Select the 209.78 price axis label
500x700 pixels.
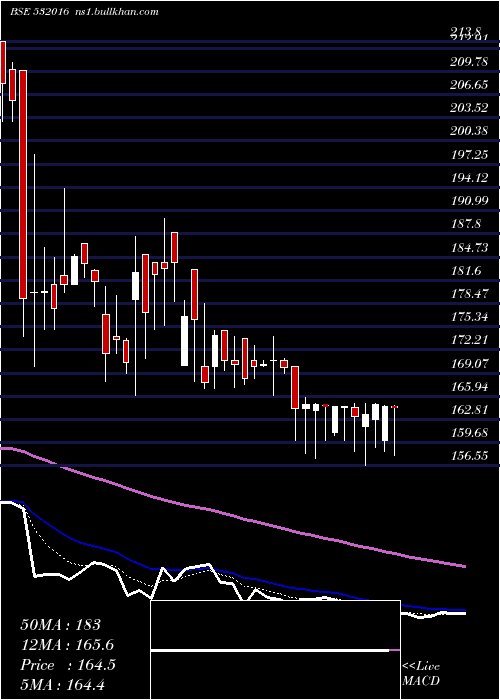469,62
